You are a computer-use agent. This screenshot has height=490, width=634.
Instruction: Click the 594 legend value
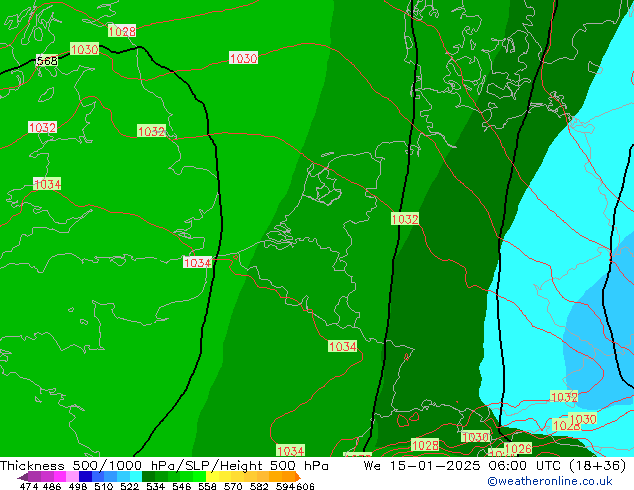pyautogui.click(x=285, y=486)
